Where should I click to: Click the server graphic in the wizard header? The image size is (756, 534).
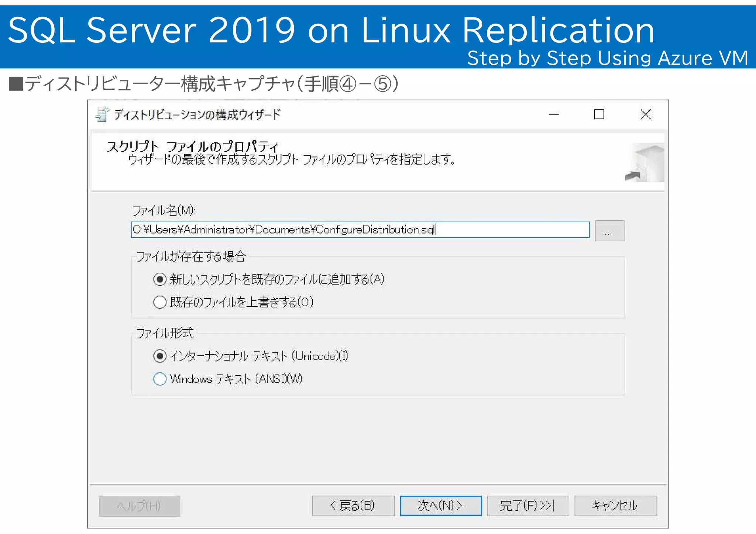pyautogui.click(x=645, y=162)
